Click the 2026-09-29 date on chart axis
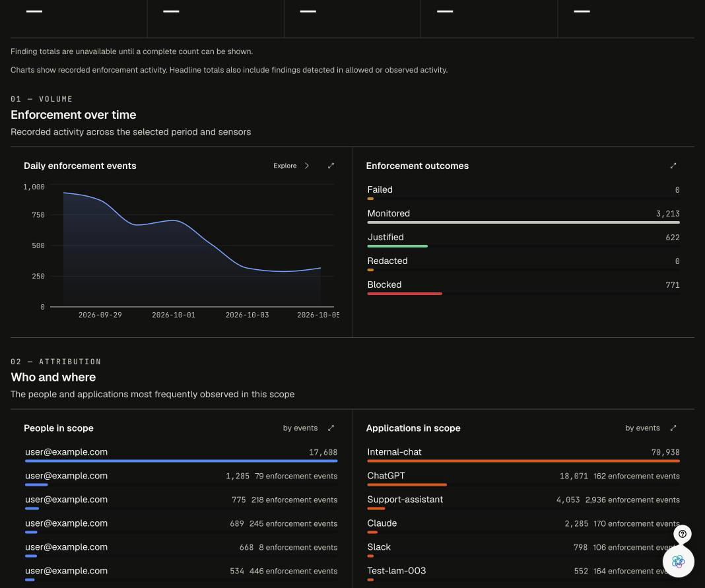 [x=100, y=315]
